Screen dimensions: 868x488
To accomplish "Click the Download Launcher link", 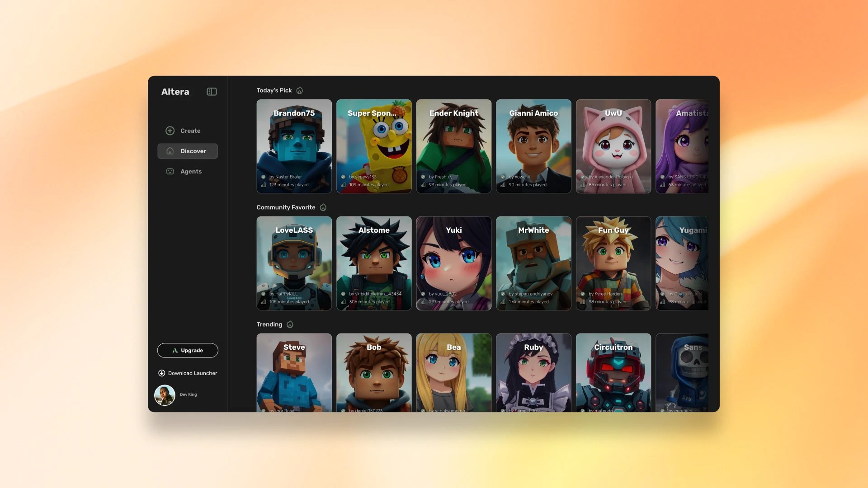I will coord(193,373).
